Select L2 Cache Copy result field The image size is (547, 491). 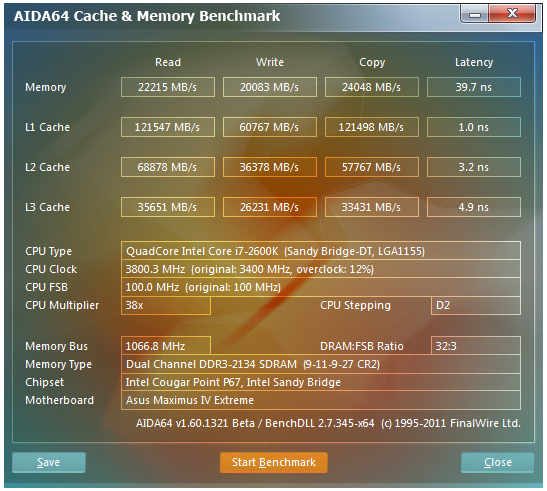pyautogui.click(x=372, y=167)
